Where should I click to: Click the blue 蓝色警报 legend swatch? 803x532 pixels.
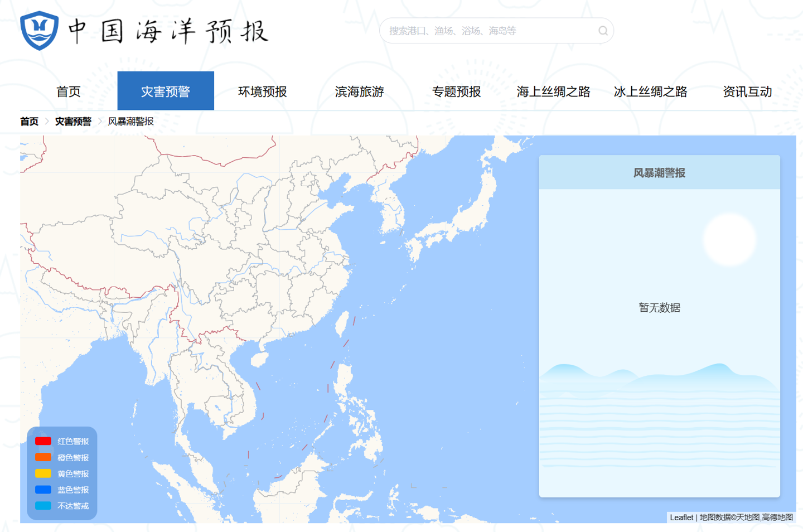(43, 490)
